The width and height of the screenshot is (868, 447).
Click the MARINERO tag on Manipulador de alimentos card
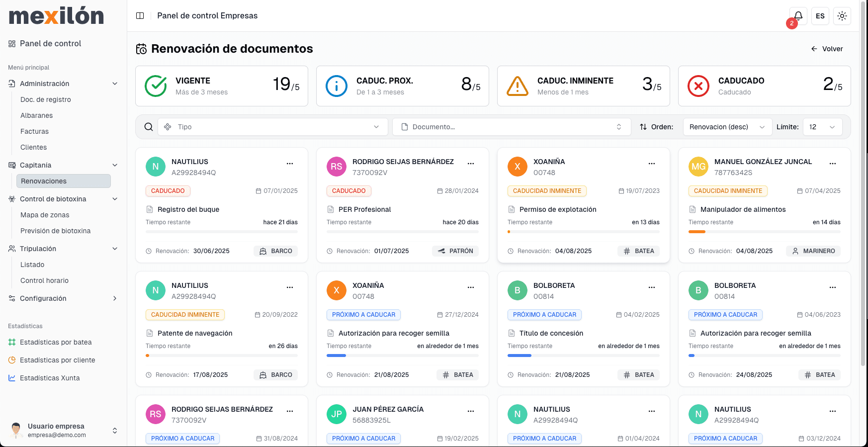pyautogui.click(x=813, y=251)
